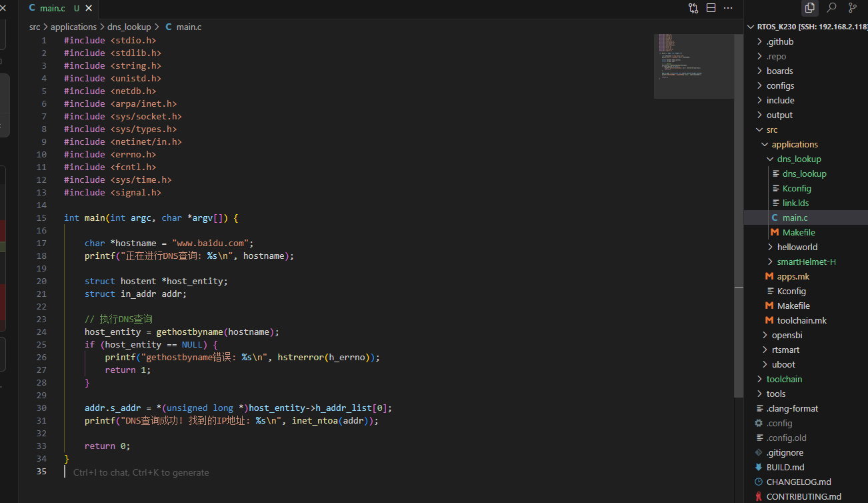The image size is (868, 503).
Task: Click the C file icon beside main.c in the tree
Action: (775, 217)
